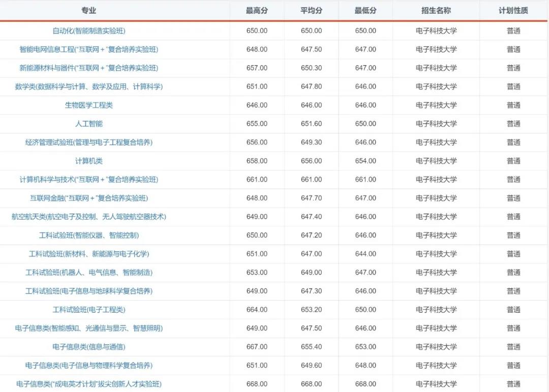
Task: Click the 互联网金融 experimental class link
Action: pos(89,198)
